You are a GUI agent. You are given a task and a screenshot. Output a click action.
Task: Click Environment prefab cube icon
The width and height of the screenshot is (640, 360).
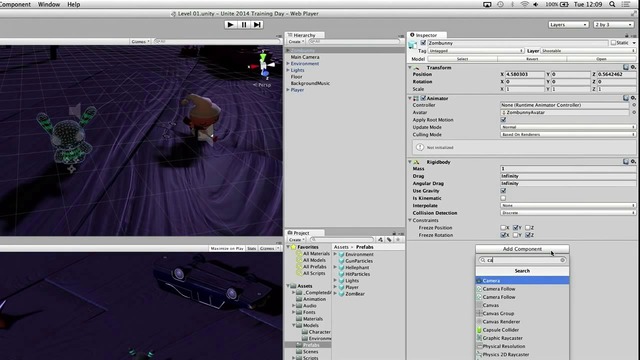coord(342,254)
